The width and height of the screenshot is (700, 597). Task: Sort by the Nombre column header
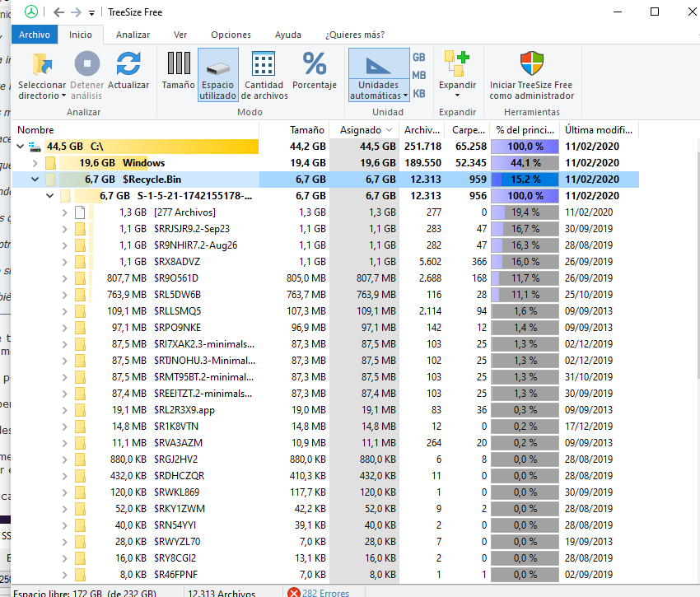tap(135, 130)
